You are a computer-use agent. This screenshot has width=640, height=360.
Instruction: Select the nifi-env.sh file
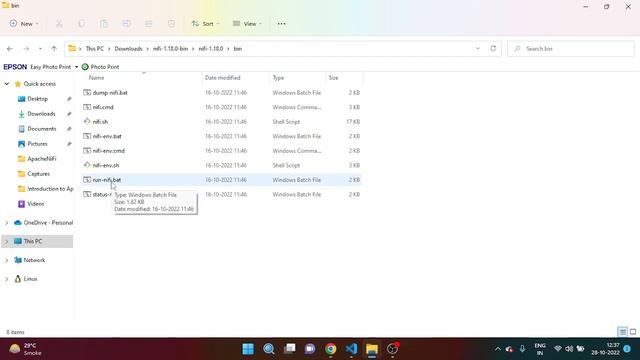point(222,165)
